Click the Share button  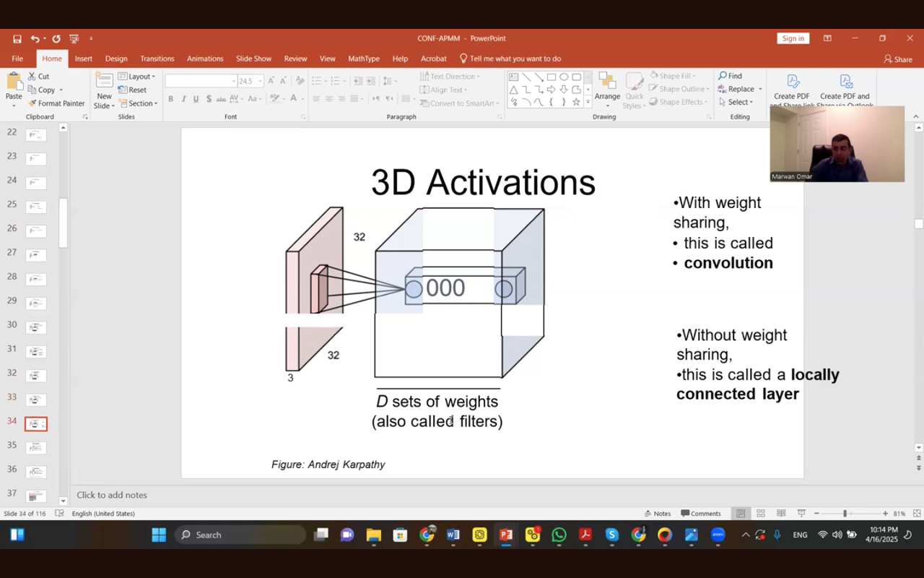click(x=898, y=59)
